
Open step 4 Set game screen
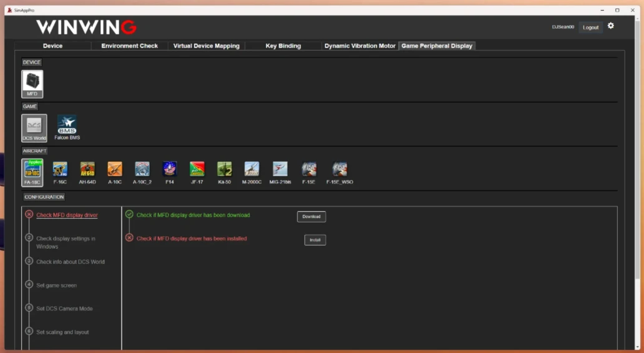pyautogui.click(x=56, y=285)
